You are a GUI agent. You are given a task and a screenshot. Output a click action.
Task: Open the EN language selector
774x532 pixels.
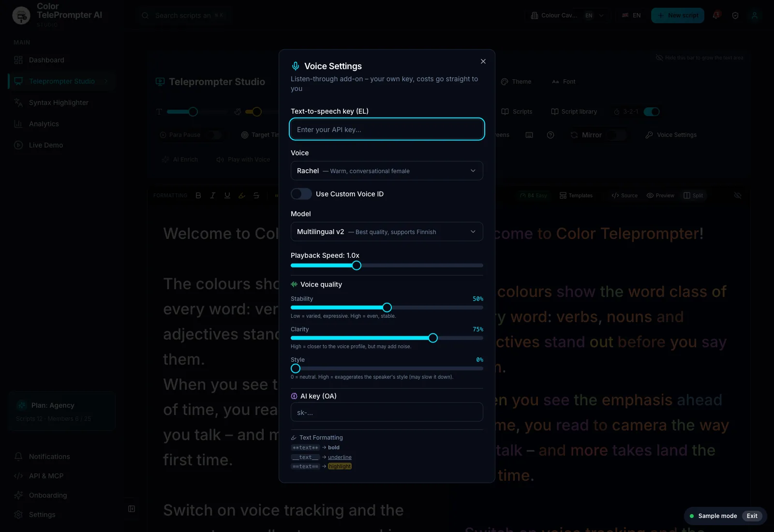[631, 15]
